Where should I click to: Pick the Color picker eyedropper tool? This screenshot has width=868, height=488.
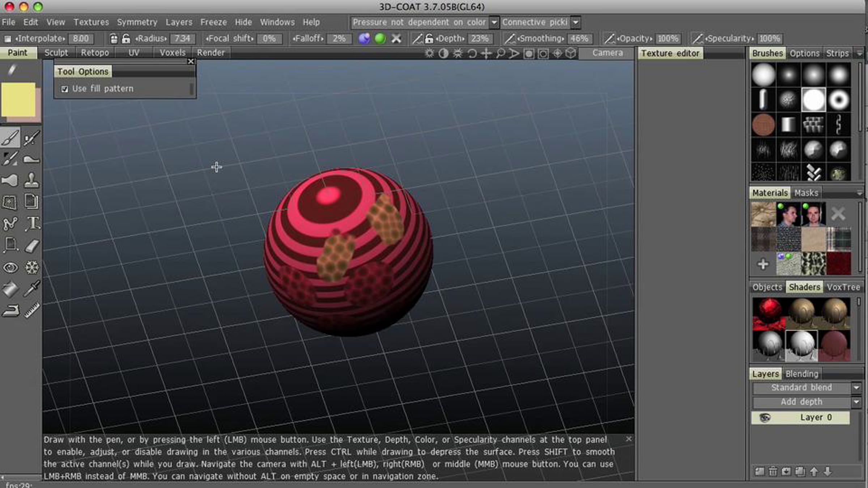click(32, 289)
